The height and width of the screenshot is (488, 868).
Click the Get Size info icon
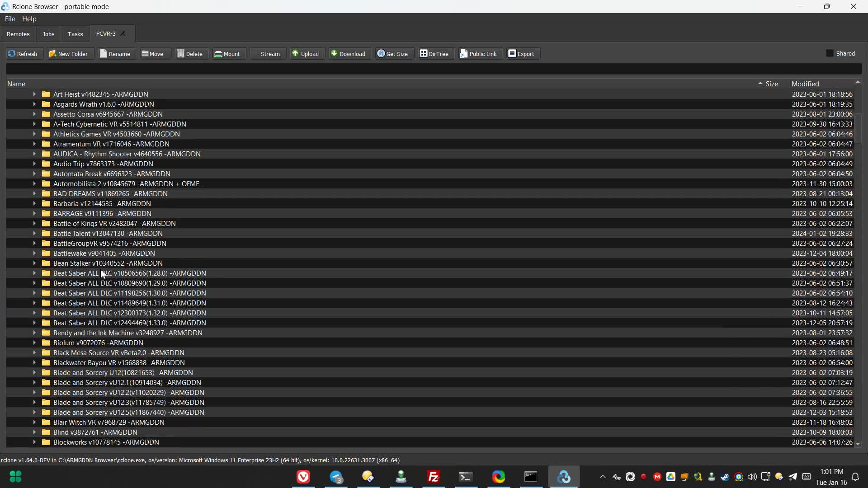click(x=381, y=54)
